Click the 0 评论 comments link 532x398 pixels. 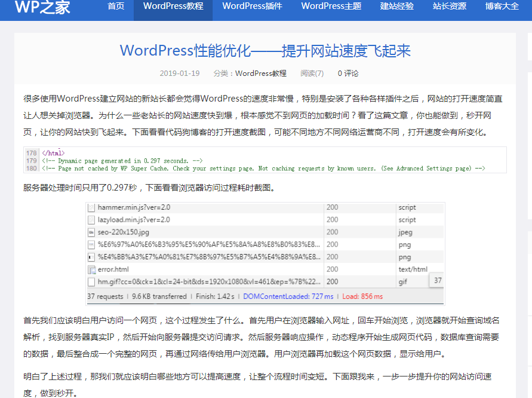[x=348, y=74]
